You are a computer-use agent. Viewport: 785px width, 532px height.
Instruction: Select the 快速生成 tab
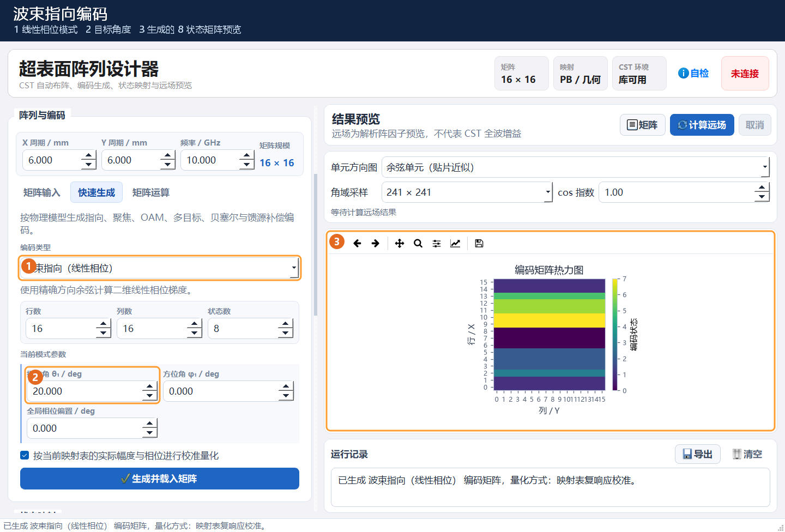(x=96, y=192)
